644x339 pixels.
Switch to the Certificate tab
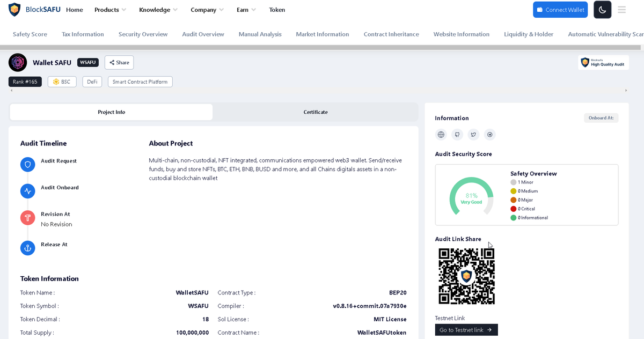[x=315, y=112]
